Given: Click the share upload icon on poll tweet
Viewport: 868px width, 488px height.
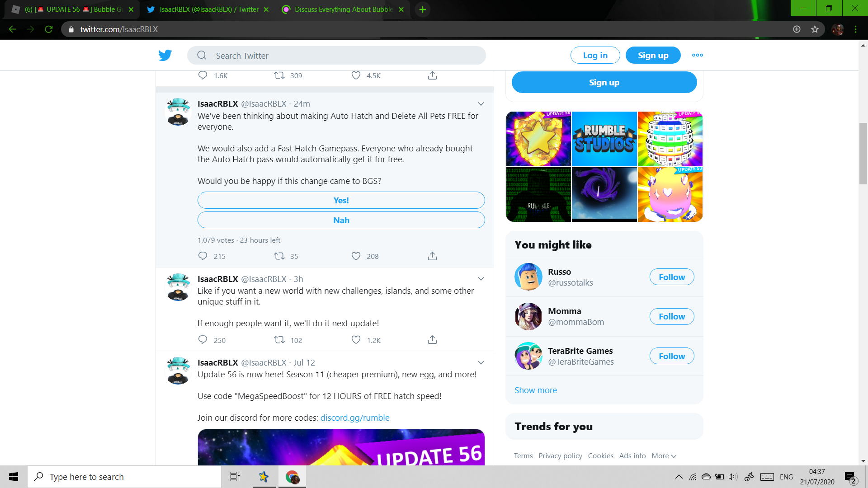Looking at the screenshot, I should (433, 256).
